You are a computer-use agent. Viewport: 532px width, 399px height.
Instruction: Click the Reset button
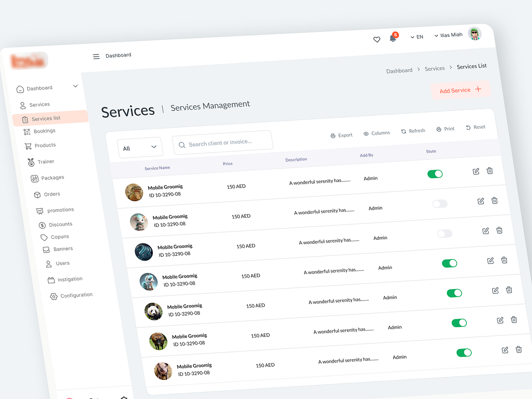476,127
